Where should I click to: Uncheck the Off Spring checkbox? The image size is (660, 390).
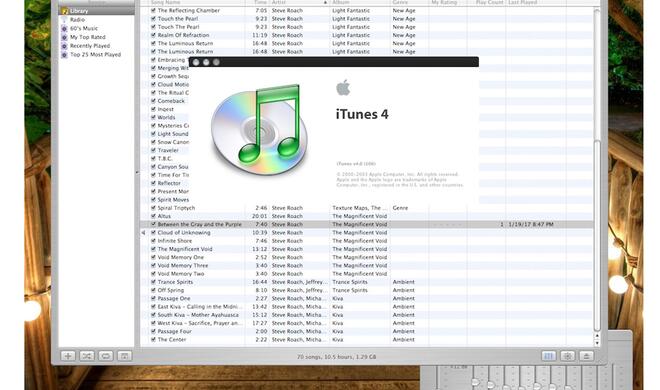[153, 290]
